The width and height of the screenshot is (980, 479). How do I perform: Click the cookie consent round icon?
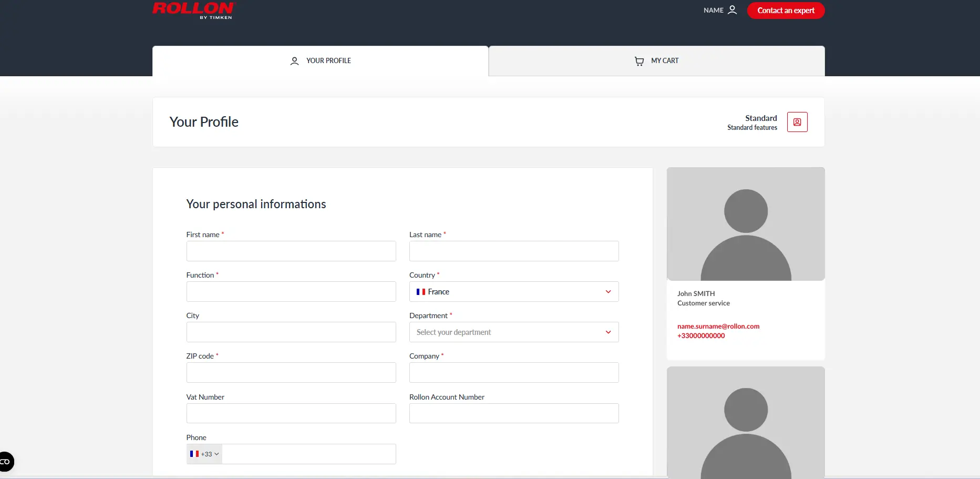pos(5,462)
